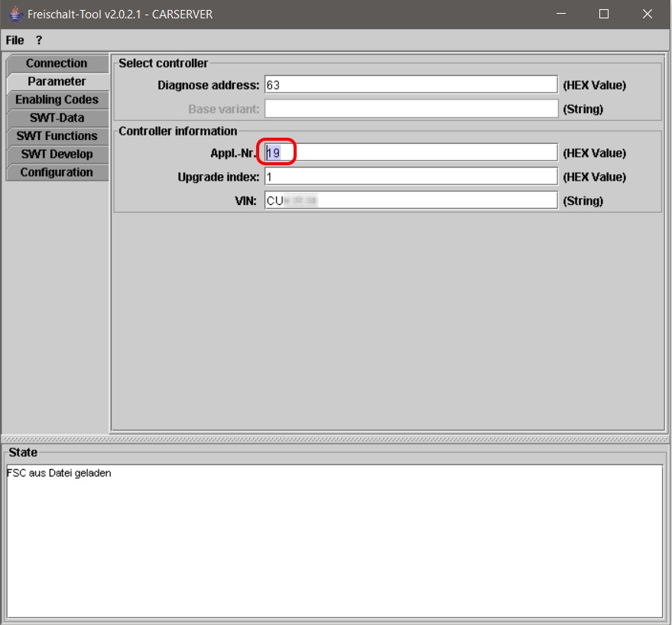Image resolution: width=672 pixels, height=625 pixels.
Task: Open the ? help menu
Action: tap(39, 41)
